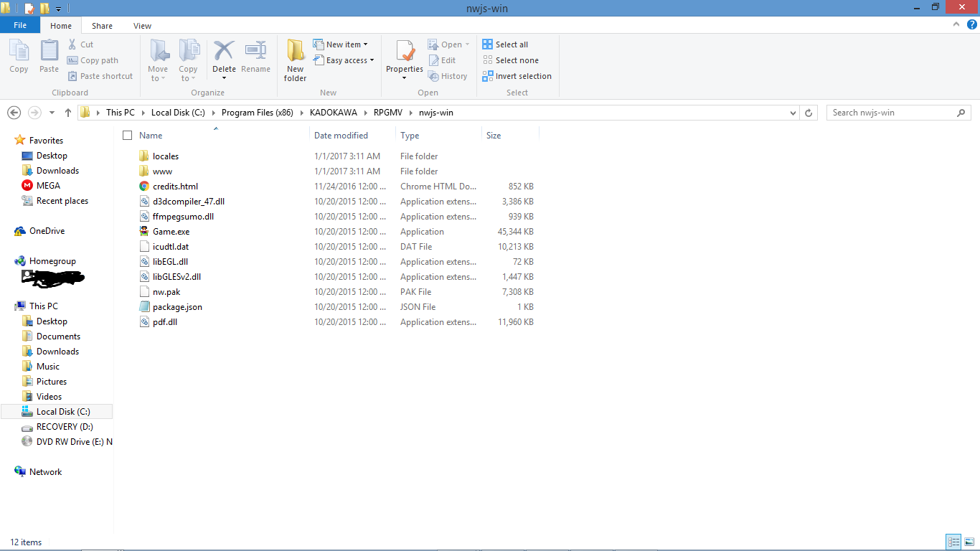The width and height of the screenshot is (980, 551).
Task: Toggle the select-all items checkbox in header
Action: coord(128,136)
